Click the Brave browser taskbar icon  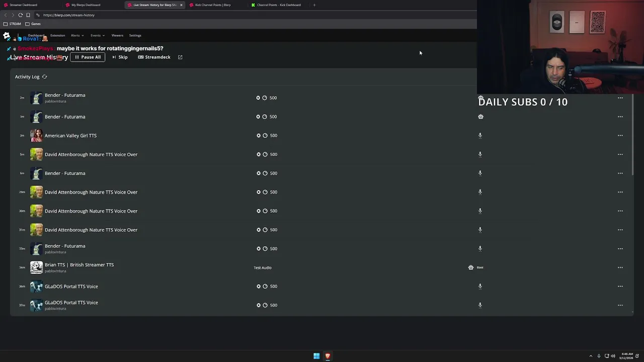328,356
